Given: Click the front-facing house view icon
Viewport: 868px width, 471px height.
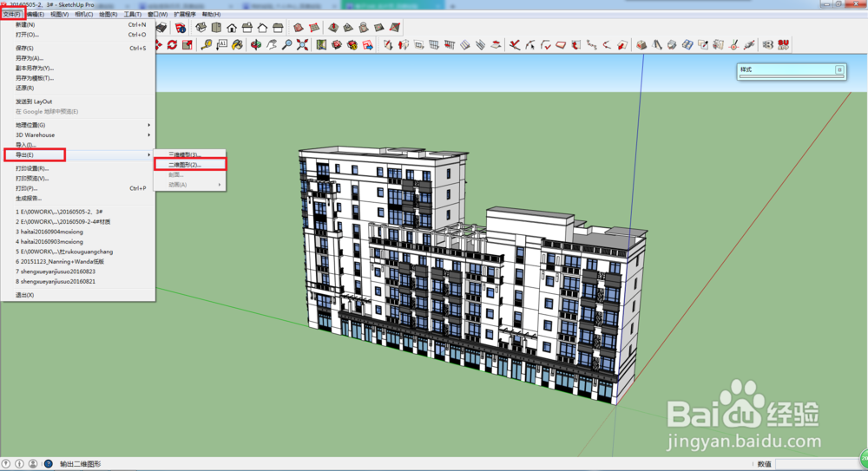Looking at the screenshot, I should point(232,27).
